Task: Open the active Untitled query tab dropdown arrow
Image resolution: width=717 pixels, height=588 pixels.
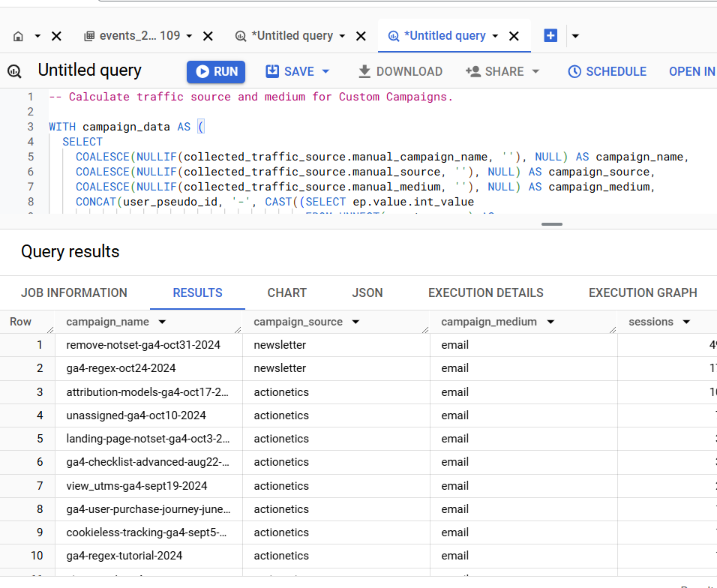Action: click(493, 35)
